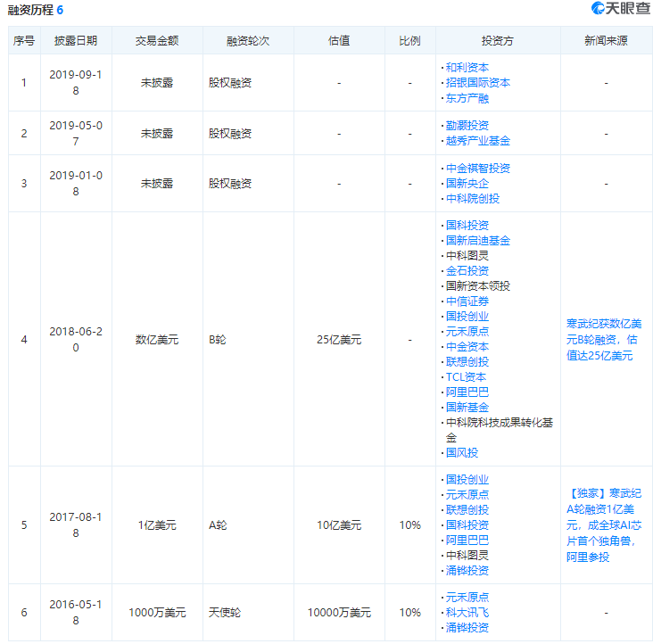The image size is (653, 644).
Task: Open 元禾原点 in the 天使轮 row
Action: click(x=467, y=597)
